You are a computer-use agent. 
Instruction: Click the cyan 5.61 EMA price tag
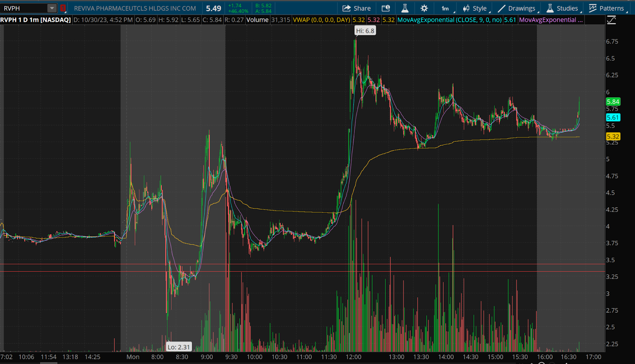pyautogui.click(x=613, y=117)
